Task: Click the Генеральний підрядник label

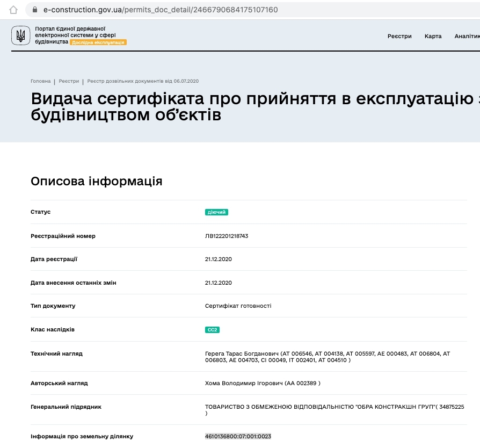Action: 66,407
